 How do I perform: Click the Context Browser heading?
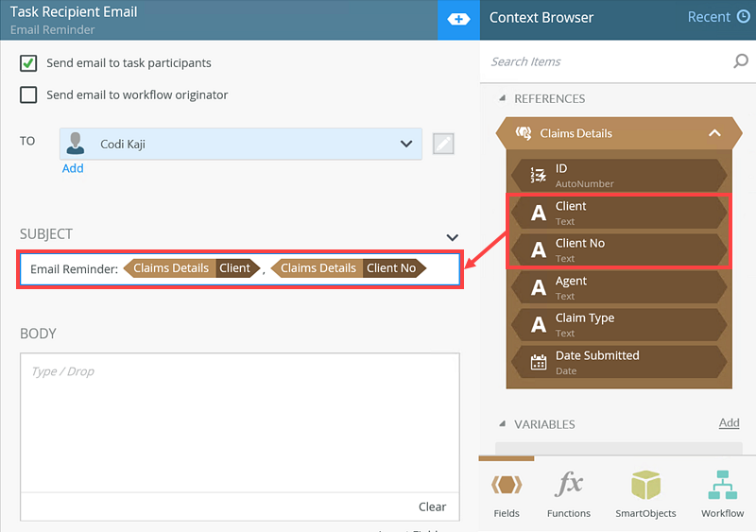(x=541, y=17)
